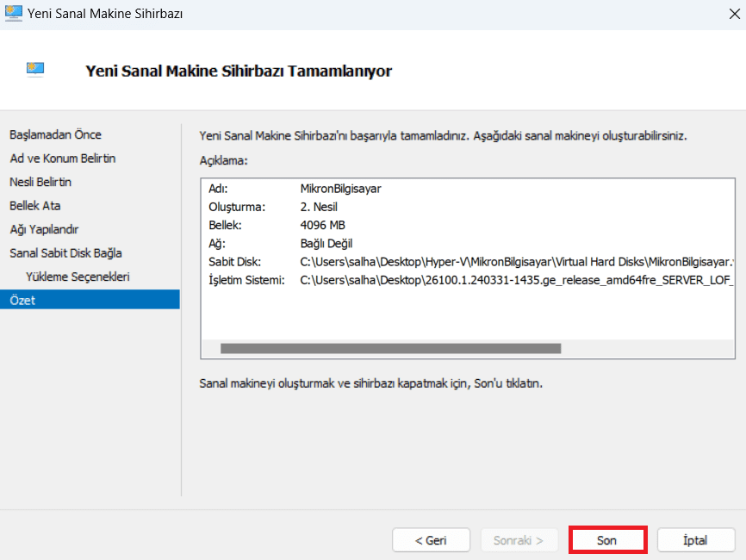Open the Sanal Sabit Disk Bağla step

(65, 253)
